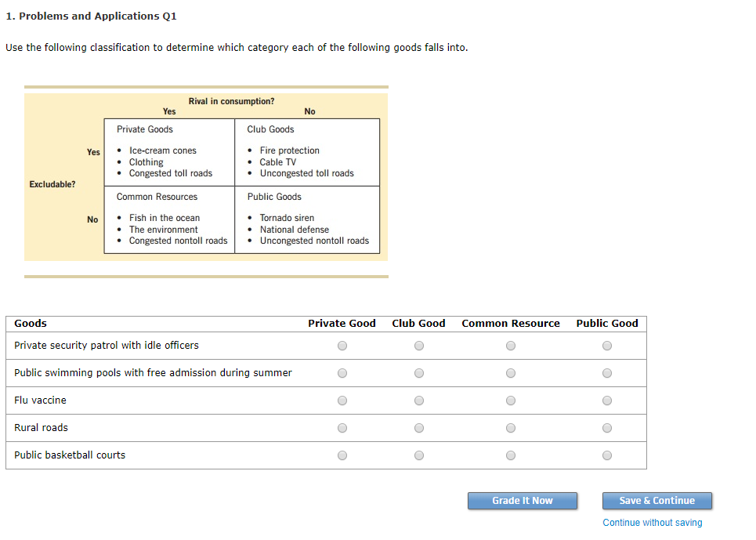Screen dimensions: 756x540
Task: Select Club Good for flu vaccine
Action: 418,400
